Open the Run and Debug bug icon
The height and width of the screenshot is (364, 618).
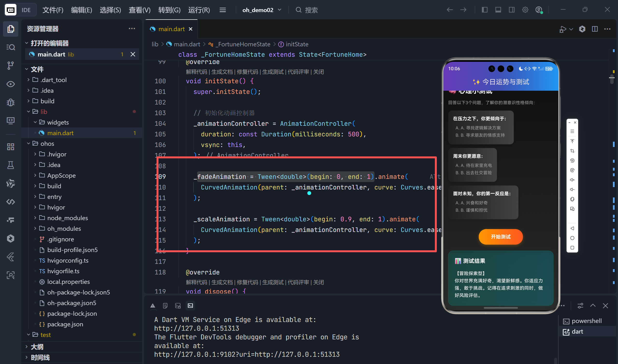click(10, 102)
